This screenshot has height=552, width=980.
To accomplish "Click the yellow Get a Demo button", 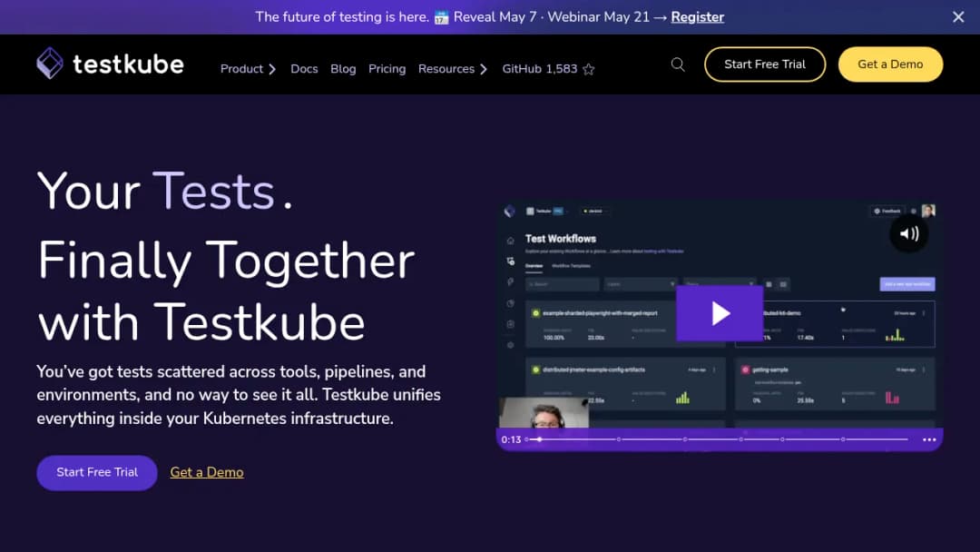I will (891, 64).
